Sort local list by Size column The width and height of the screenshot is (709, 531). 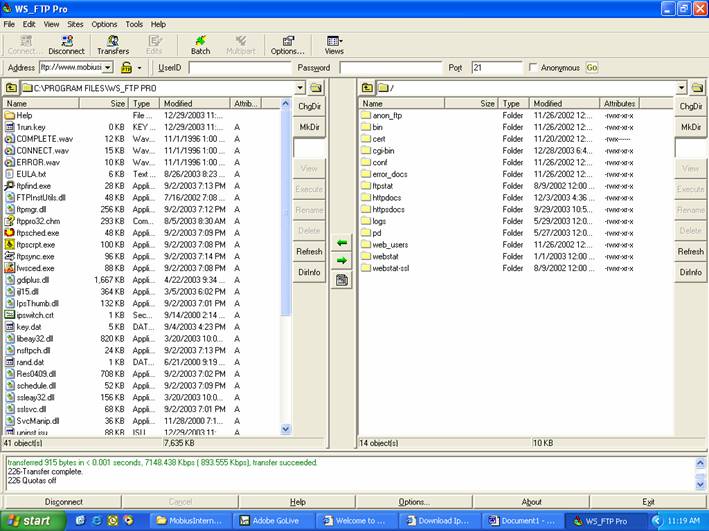tap(104, 104)
